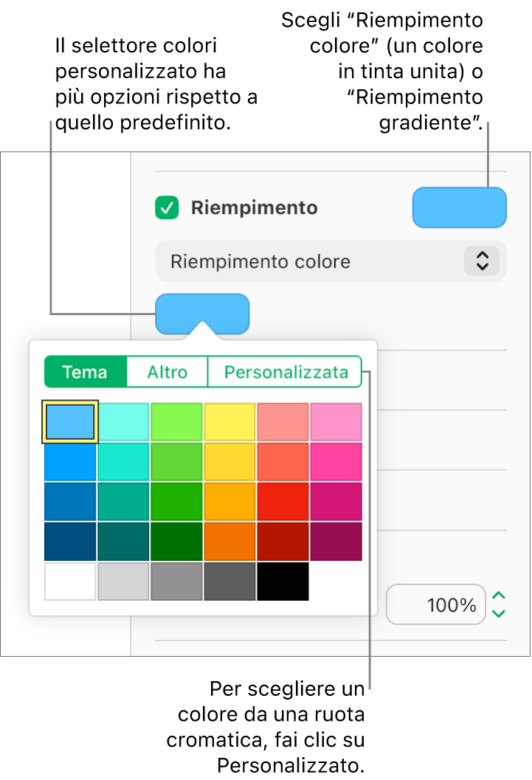Choose the medium gray color swatch

[176, 581]
